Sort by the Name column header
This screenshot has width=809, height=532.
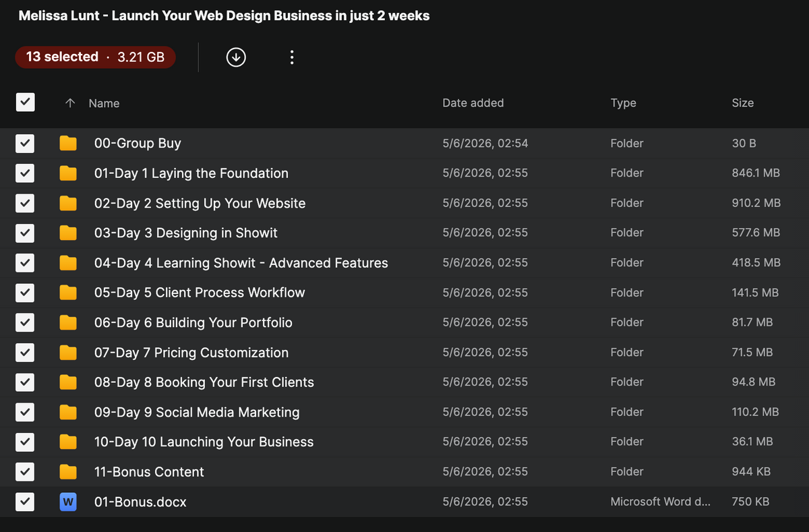(104, 103)
